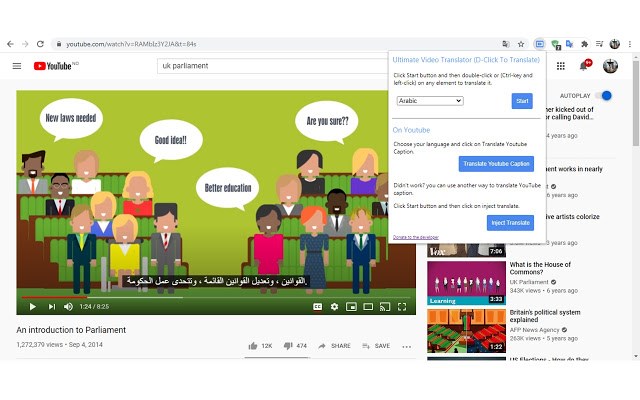640x400 pixels.
Task: Seek on the video progress bar
Action: coord(216,298)
